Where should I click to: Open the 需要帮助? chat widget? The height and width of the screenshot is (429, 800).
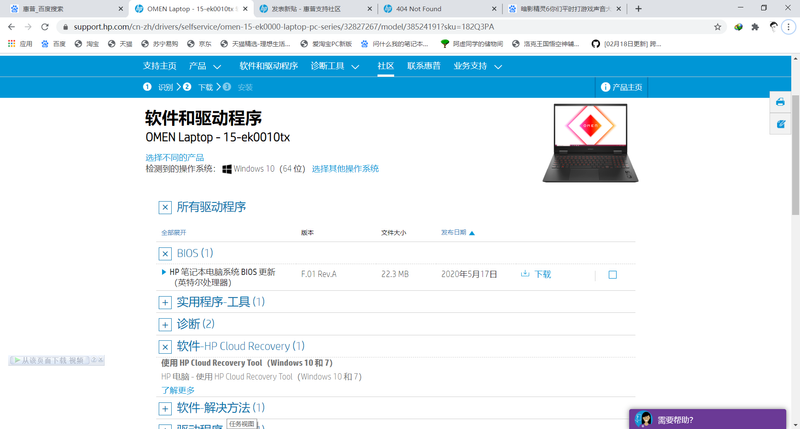708,419
